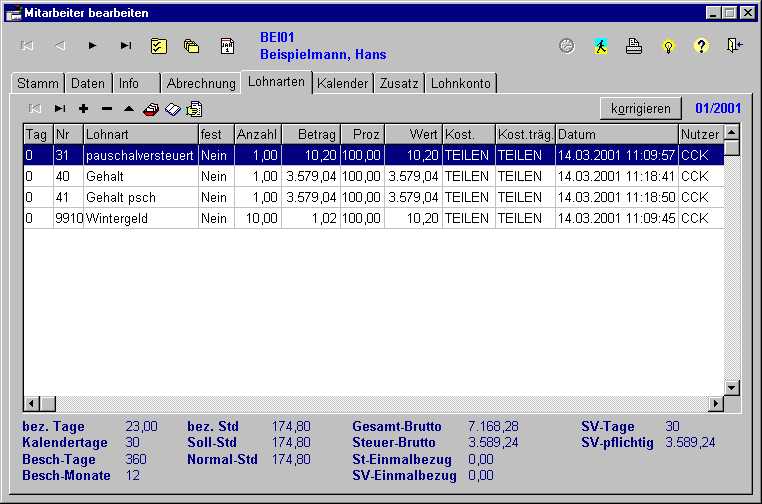The width and height of the screenshot is (762, 504).
Task: Click the running figure icon
Action: pos(600,46)
